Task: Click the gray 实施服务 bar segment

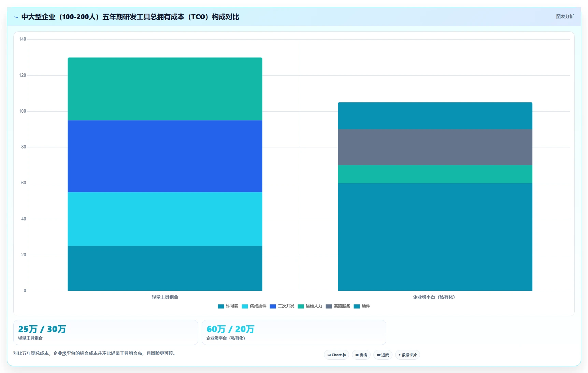Action: 435,147
